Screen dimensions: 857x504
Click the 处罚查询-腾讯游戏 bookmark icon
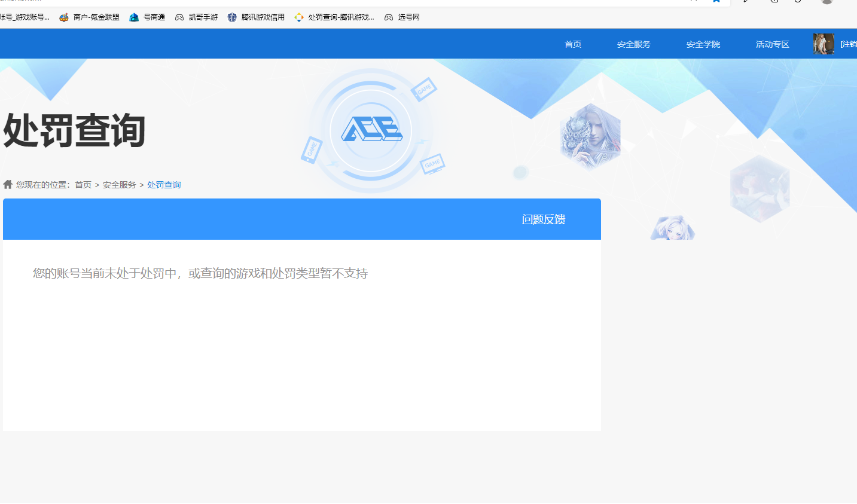(298, 17)
